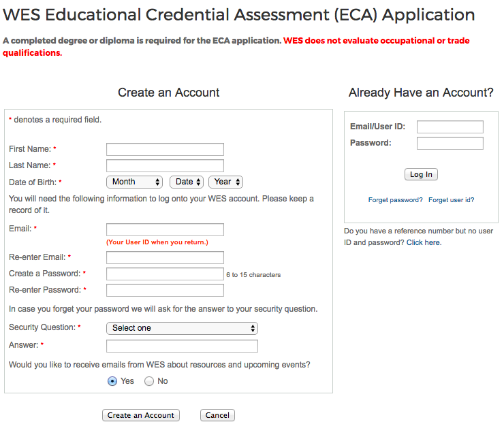Click the Email/User ID login field
Screen dimensions: 504x424
[450, 127]
